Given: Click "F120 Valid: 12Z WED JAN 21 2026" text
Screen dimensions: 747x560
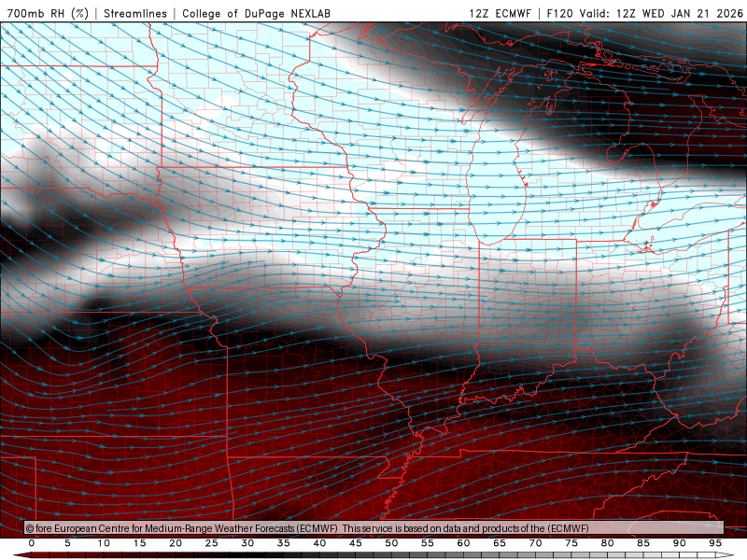Looking at the screenshot, I should (644, 13).
